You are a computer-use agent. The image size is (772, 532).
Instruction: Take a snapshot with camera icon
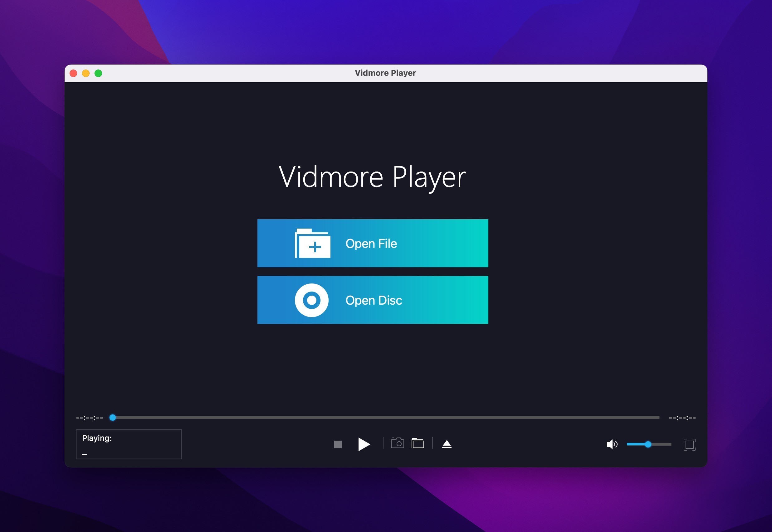pyautogui.click(x=397, y=443)
